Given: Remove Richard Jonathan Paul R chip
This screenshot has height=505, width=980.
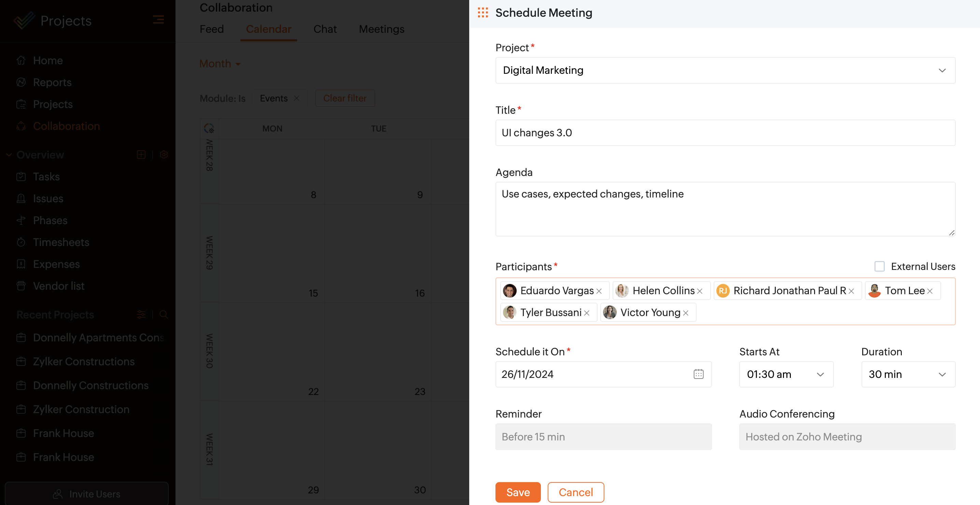Looking at the screenshot, I should click(x=851, y=291).
